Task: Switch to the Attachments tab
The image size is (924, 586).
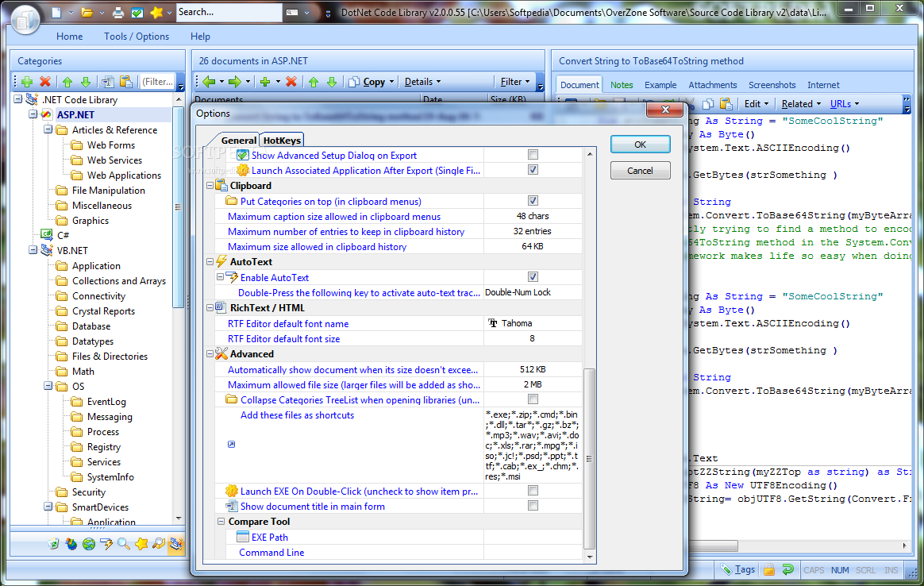Action: (x=712, y=85)
